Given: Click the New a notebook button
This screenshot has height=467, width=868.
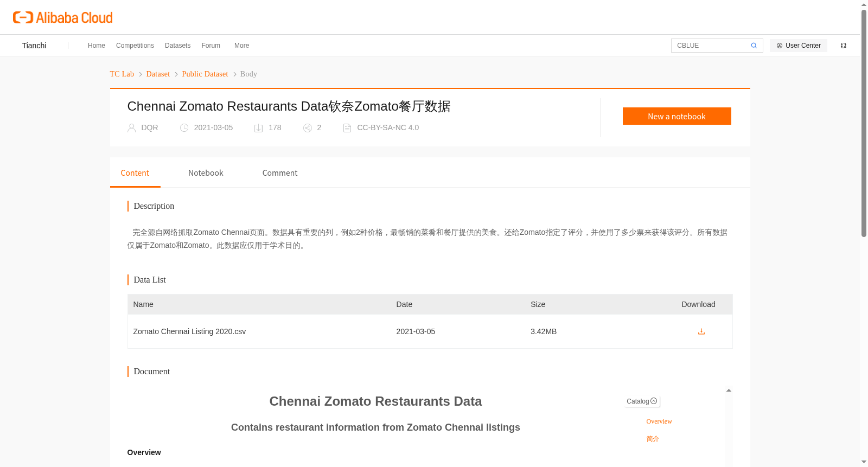Looking at the screenshot, I should (676, 116).
